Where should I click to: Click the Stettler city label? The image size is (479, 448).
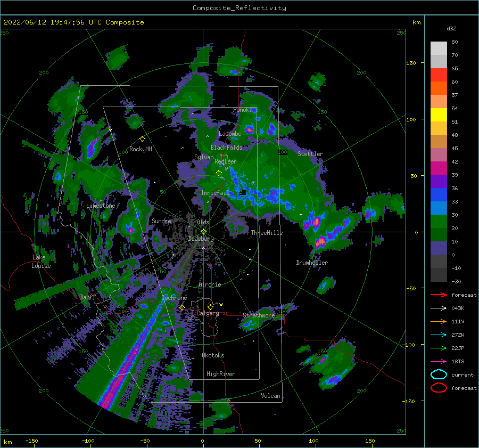coord(310,154)
